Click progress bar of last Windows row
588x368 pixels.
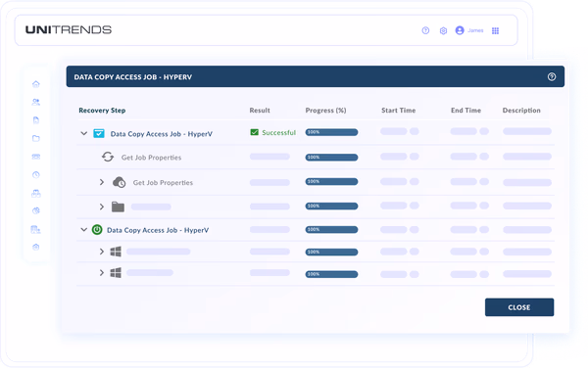[331, 274]
